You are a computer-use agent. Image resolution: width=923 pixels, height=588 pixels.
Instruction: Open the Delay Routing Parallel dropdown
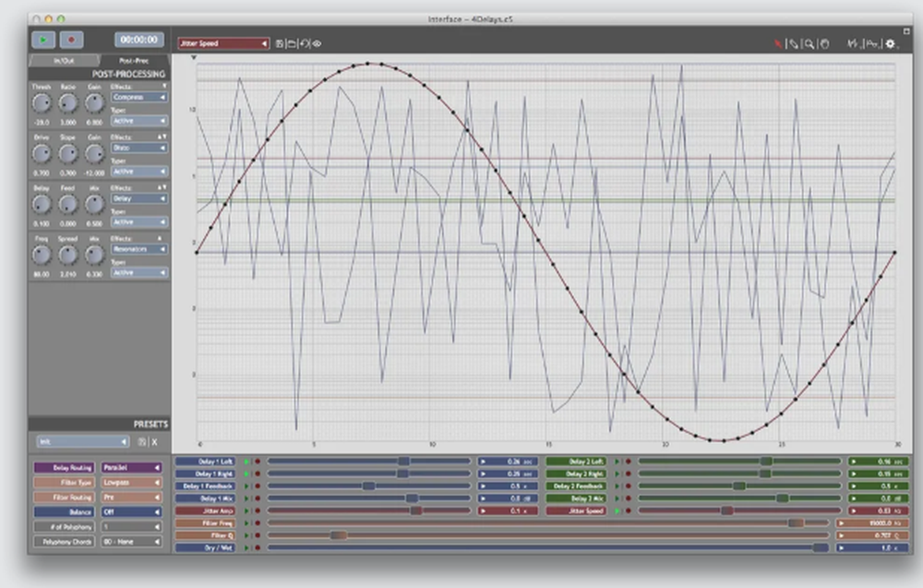131,467
